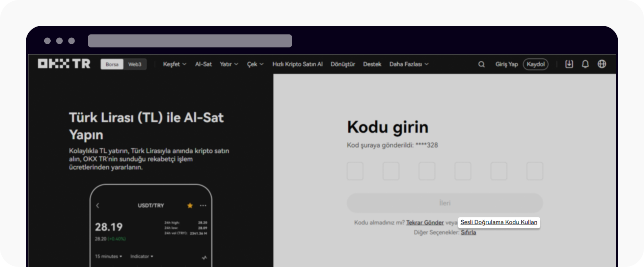
Task: Click the sixth code digit box
Action: [x=535, y=171]
